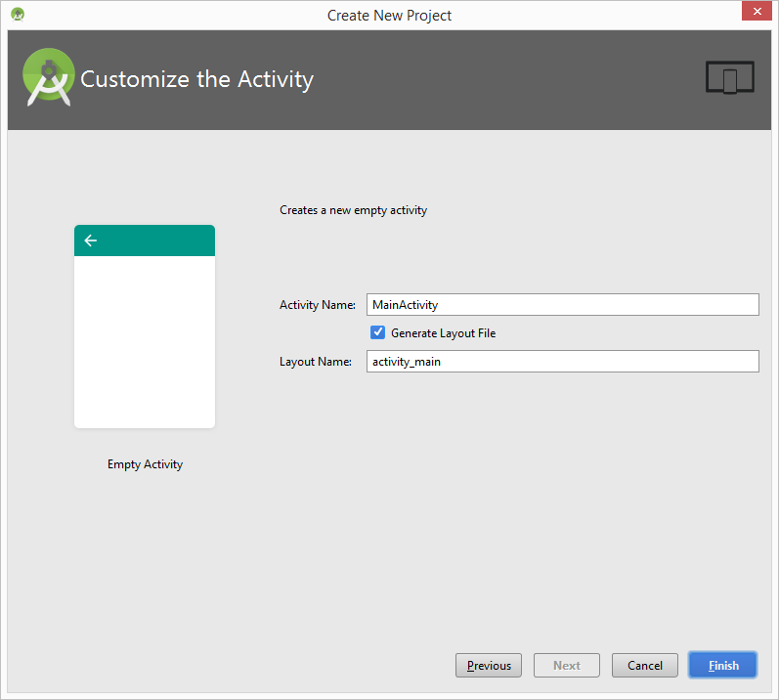Click the Customize the Activity heading

pyautogui.click(x=196, y=79)
